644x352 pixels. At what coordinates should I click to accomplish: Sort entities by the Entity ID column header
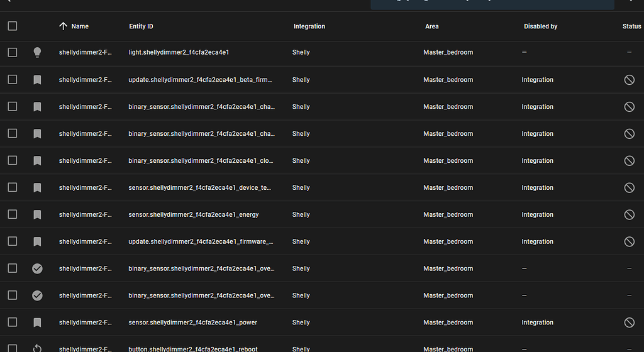(141, 26)
